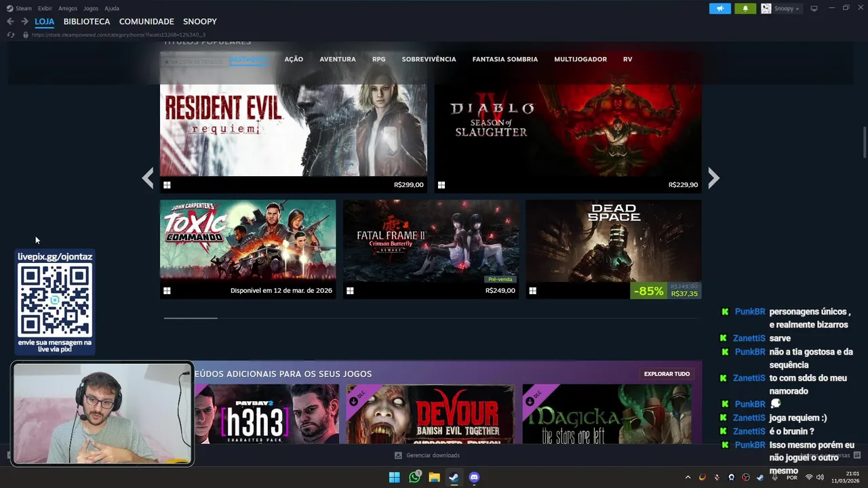Open WhatsApp from the taskbar

point(414,477)
